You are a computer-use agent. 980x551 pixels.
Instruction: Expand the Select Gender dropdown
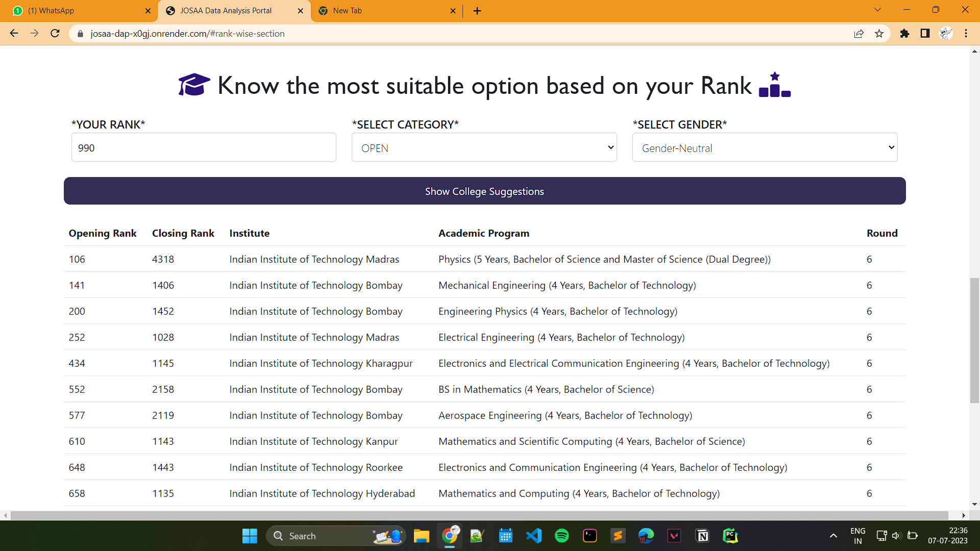[764, 148]
